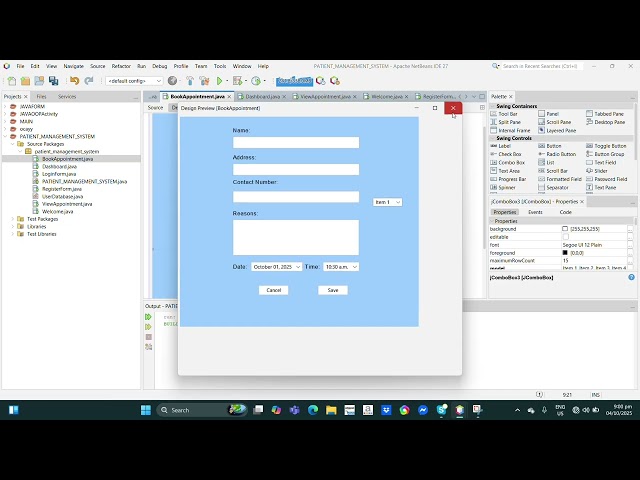Switch to the Services panel tab
Screen dimensions: 640x480
pyautogui.click(x=67, y=97)
